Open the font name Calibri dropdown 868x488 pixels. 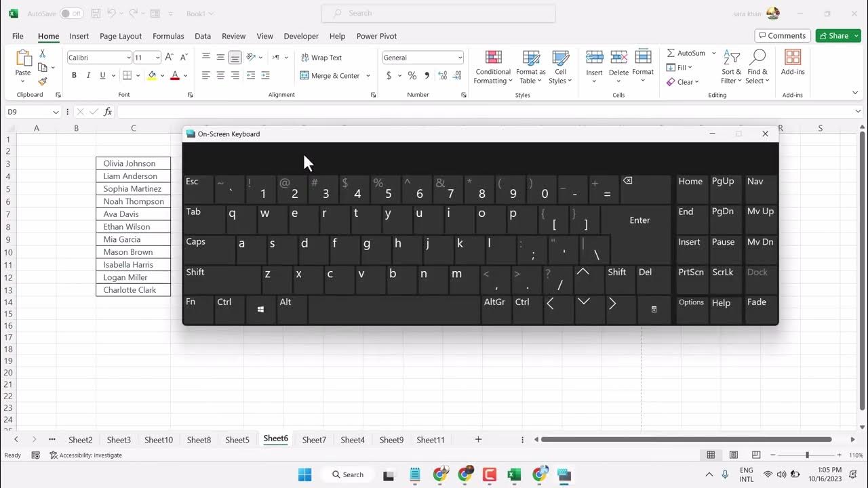point(128,58)
